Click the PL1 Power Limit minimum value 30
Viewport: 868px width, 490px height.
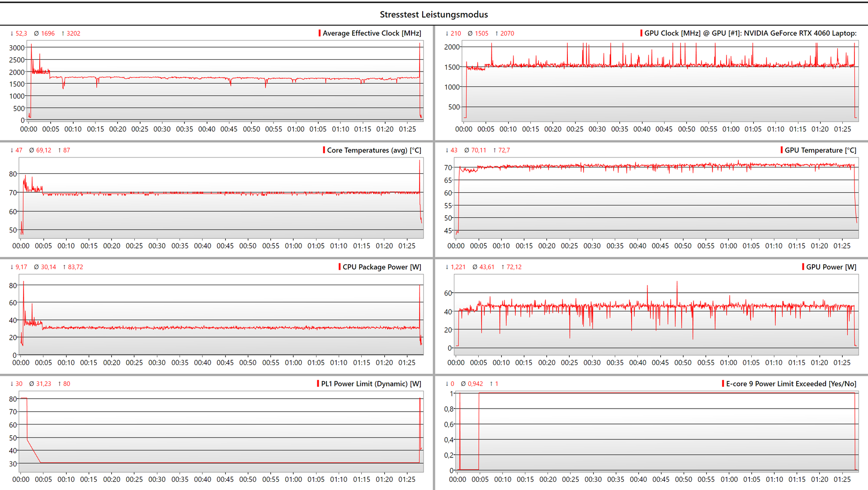19,384
